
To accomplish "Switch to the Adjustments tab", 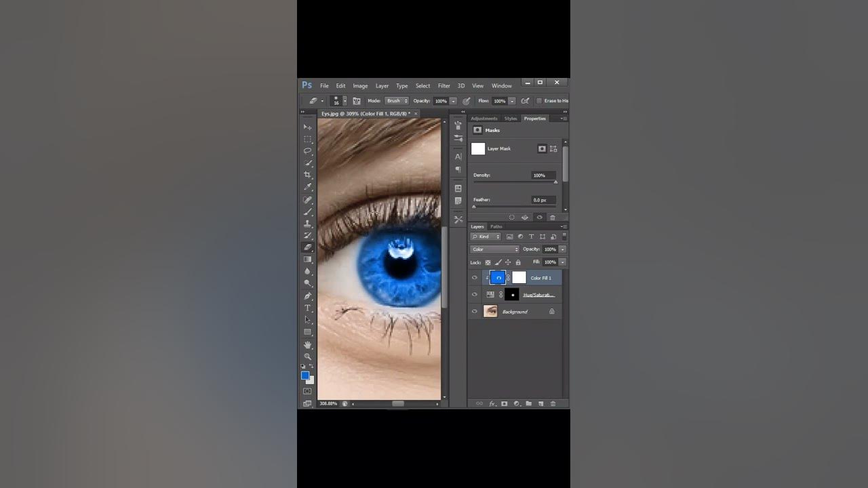I will point(484,119).
